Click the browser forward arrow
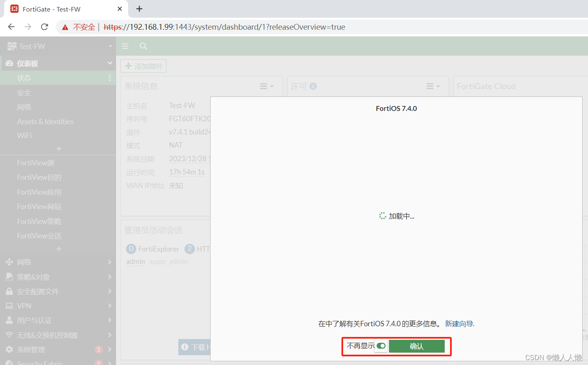588x365 pixels. (28, 27)
